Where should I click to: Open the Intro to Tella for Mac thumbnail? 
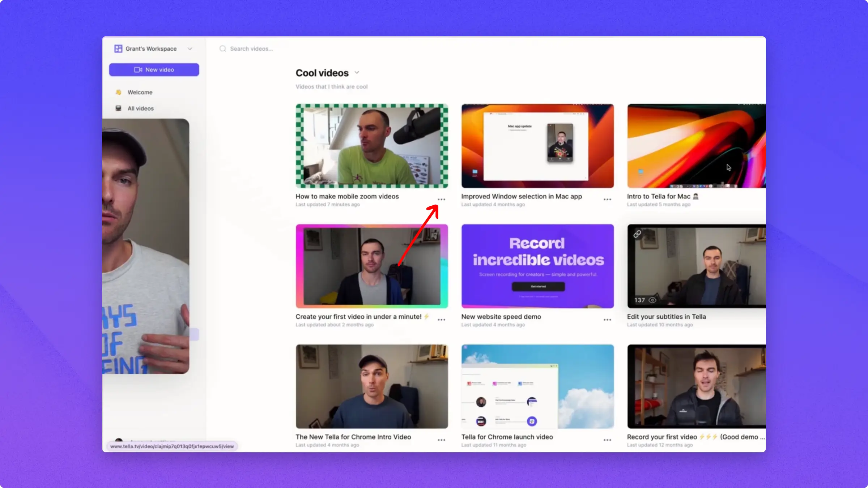[x=697, y=146]
